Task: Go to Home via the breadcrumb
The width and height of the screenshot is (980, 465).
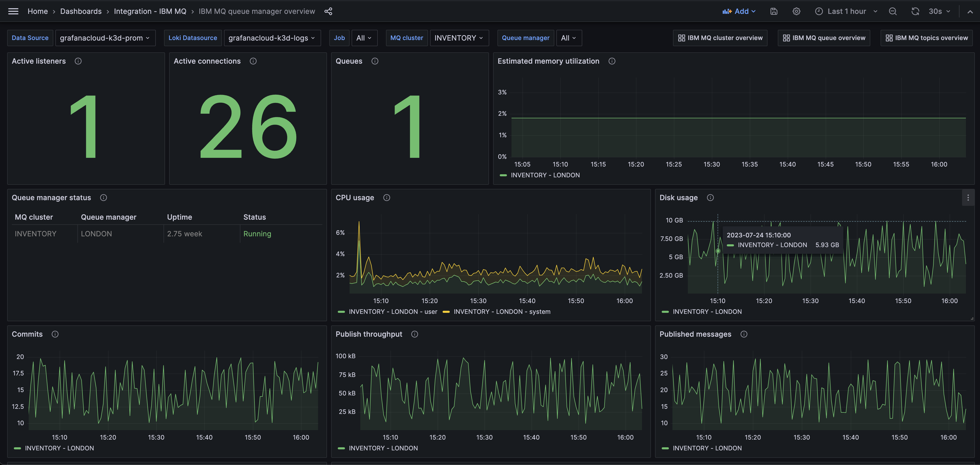Action: pyautogui.click(x=38, y=11)
